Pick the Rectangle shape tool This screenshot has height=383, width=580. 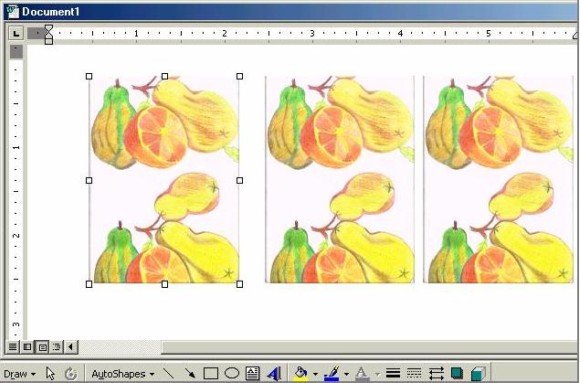(210, 373)
